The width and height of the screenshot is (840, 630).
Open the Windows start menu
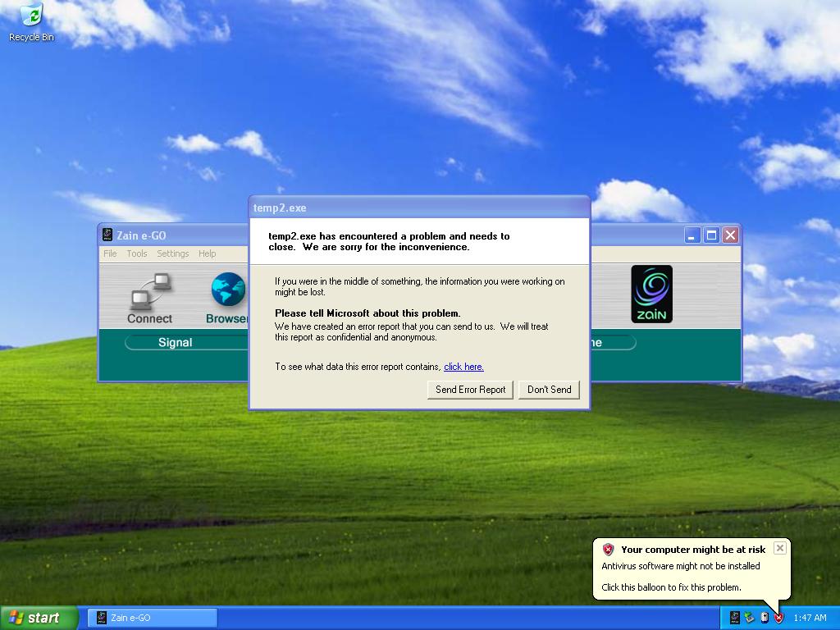39,618
